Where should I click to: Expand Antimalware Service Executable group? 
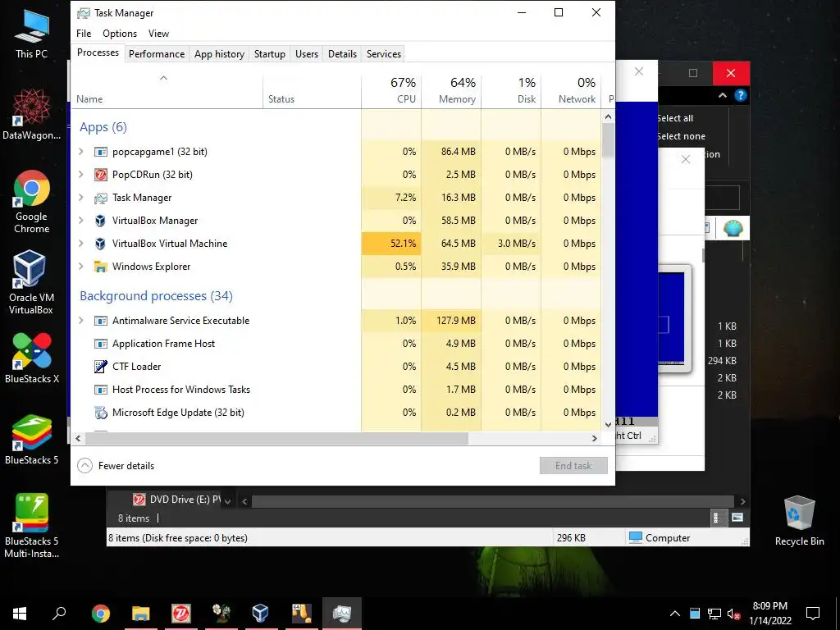tap(81, 321)
